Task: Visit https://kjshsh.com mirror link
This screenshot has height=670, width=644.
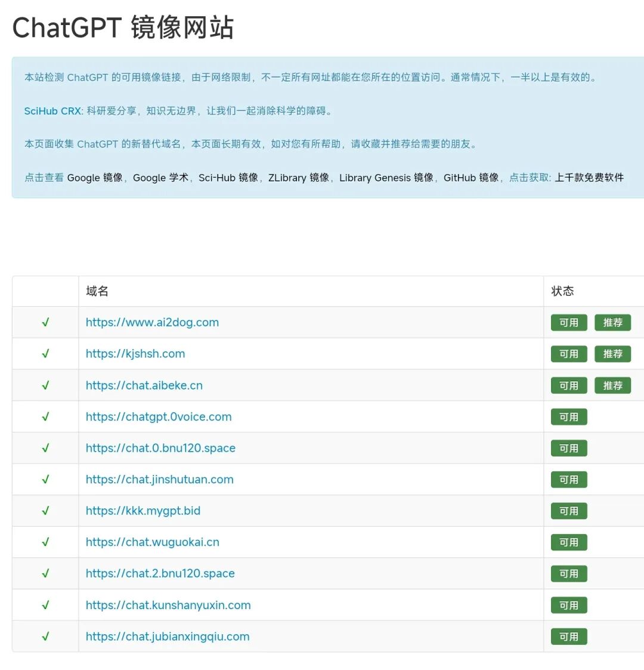Action: 135,354
